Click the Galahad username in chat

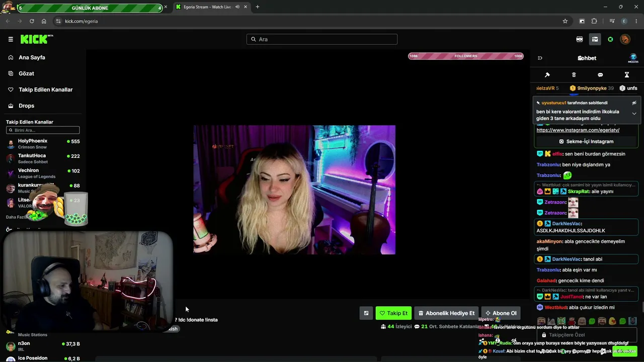coord(546,281)
